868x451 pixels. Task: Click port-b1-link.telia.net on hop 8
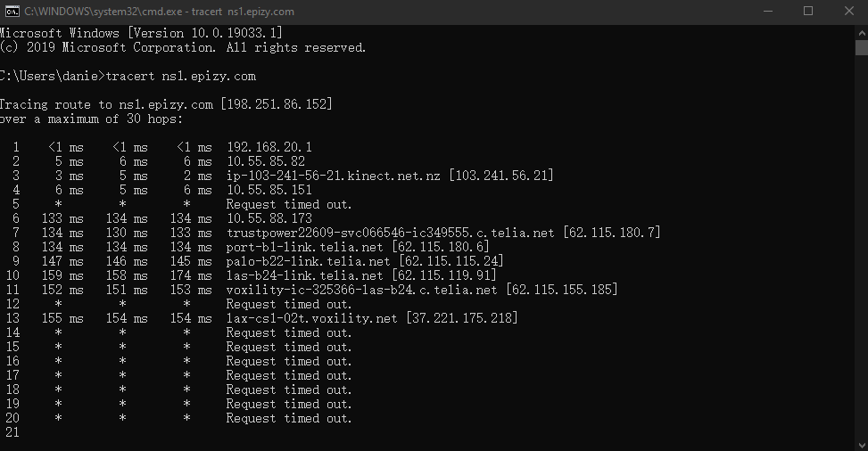click(304, 248)
